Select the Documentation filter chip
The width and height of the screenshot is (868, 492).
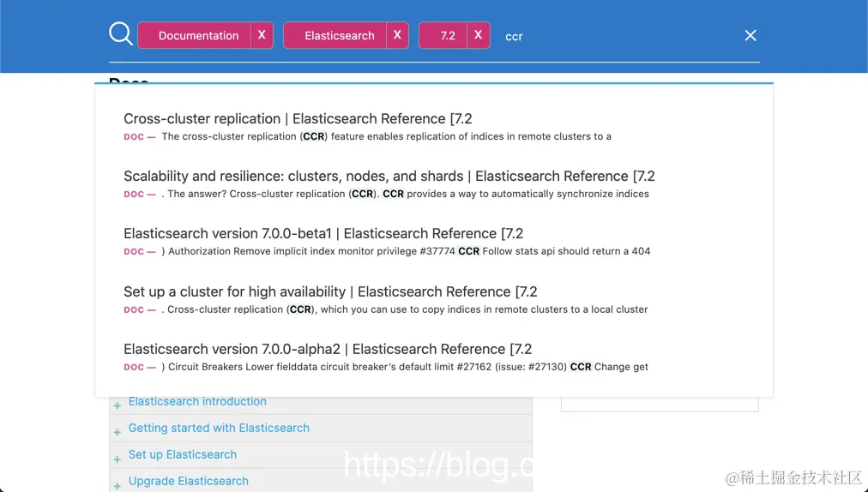(x=195, y=35)
